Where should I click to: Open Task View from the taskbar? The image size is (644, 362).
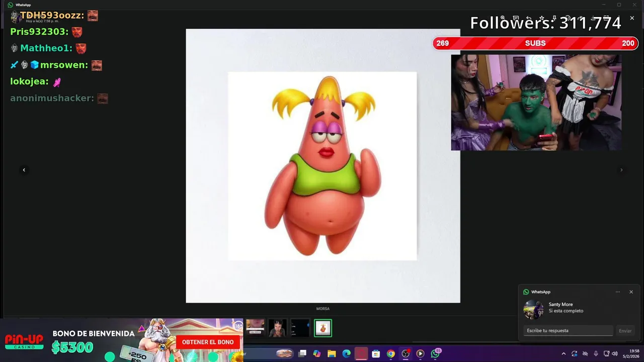(x=302, y=354)
